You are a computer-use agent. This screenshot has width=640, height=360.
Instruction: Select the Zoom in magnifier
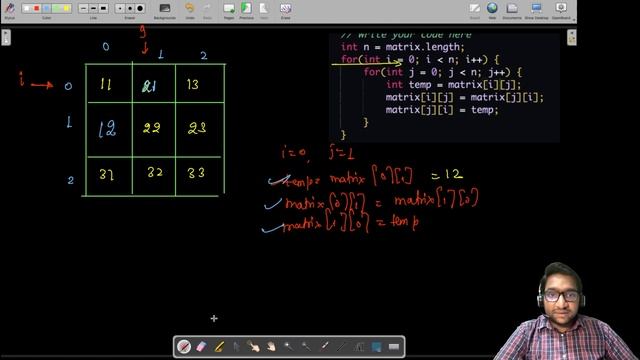[289, 347]
